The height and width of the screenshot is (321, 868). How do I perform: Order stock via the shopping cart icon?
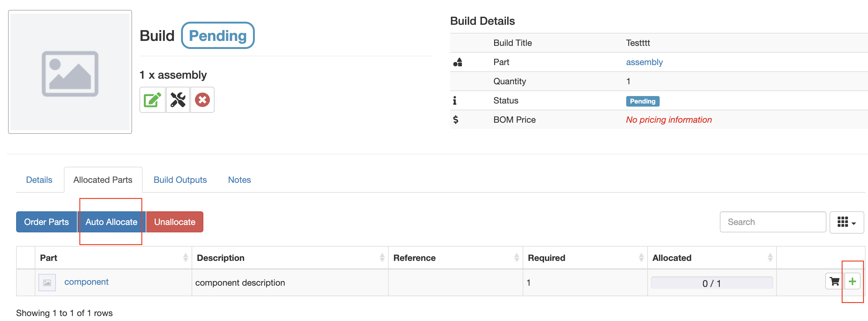pos(834,282)
